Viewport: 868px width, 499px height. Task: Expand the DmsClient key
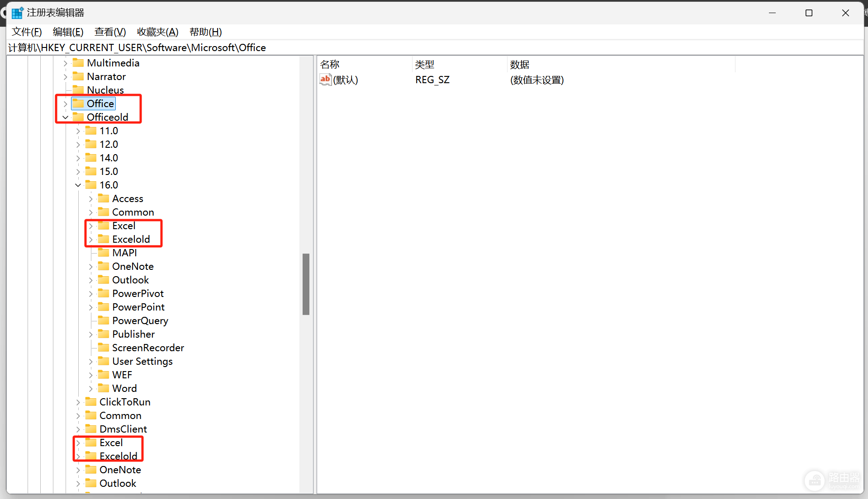click(78, 429)
